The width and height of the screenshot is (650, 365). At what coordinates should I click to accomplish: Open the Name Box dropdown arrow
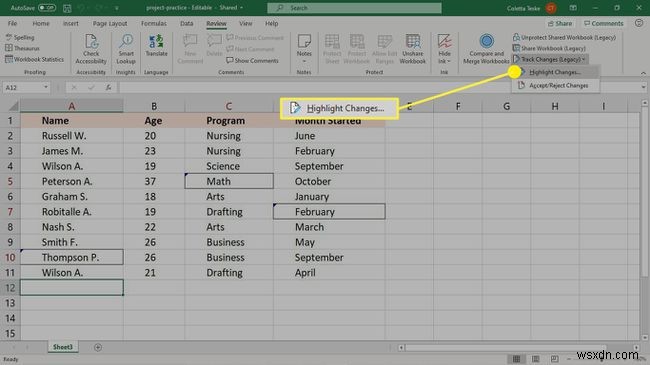[x=46, y=88]
